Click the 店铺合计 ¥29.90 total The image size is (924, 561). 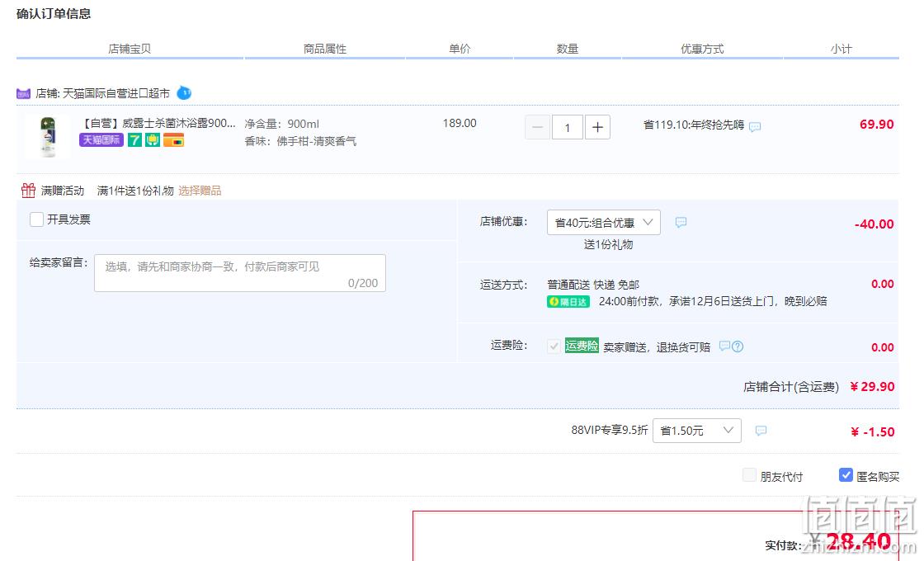tap(872, 387)
